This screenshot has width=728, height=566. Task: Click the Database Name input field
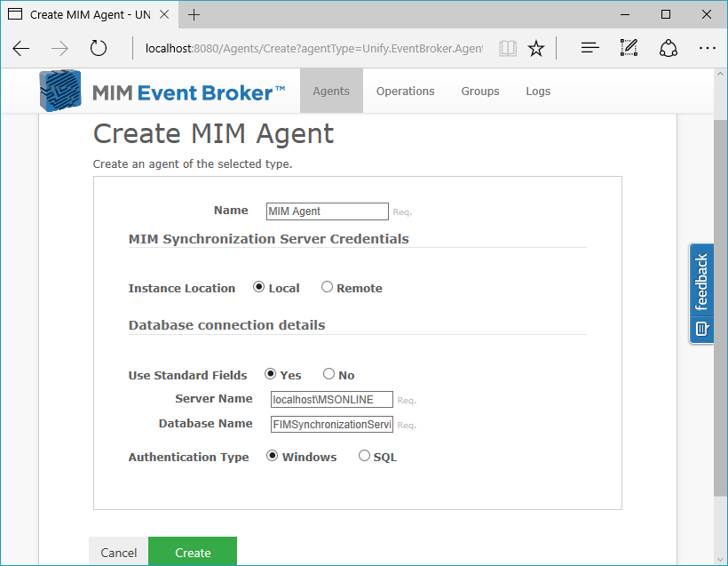coord(332,424)
